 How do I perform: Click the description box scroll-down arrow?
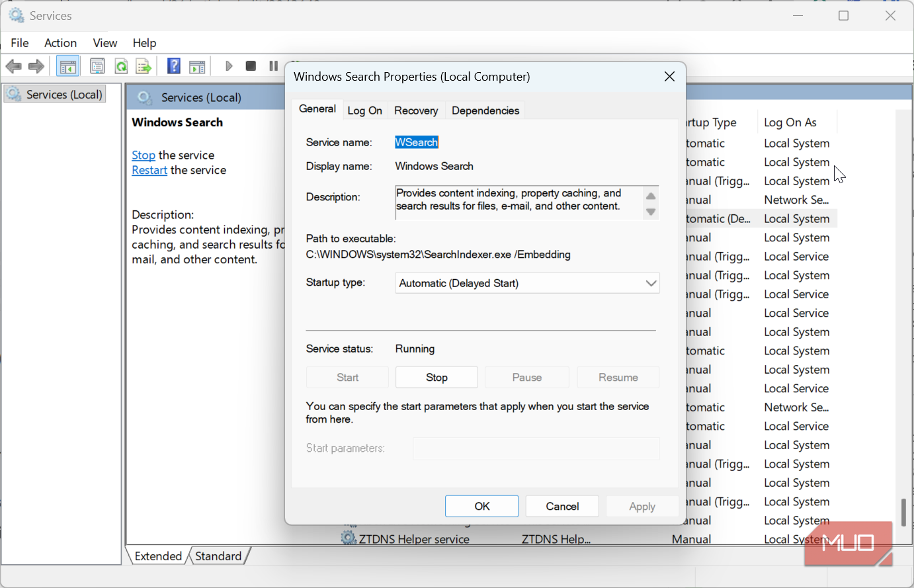pos(651,212)
